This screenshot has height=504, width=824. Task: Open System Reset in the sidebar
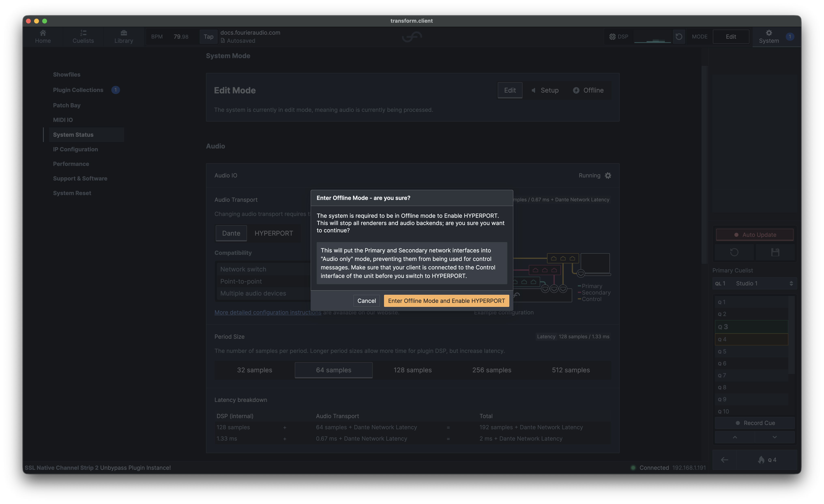click(72, 193)
